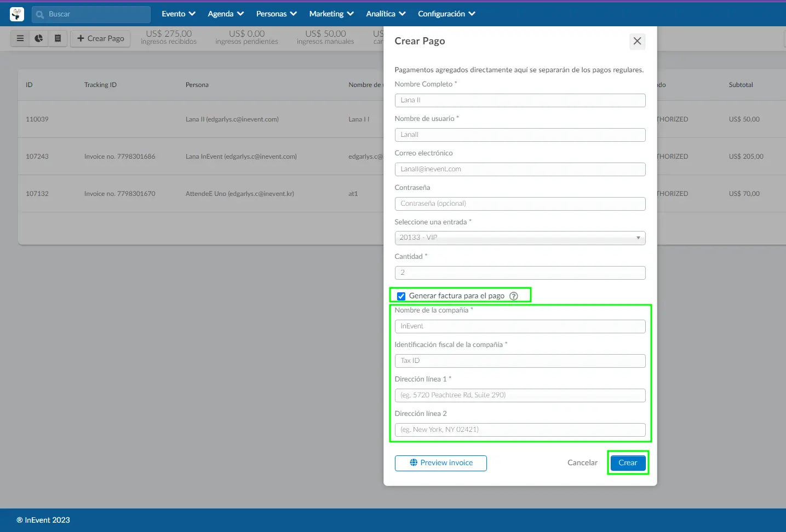Click Invoice no. 7798301670
The height and width of the screenshot is (532, 786).
coord(120,194)
